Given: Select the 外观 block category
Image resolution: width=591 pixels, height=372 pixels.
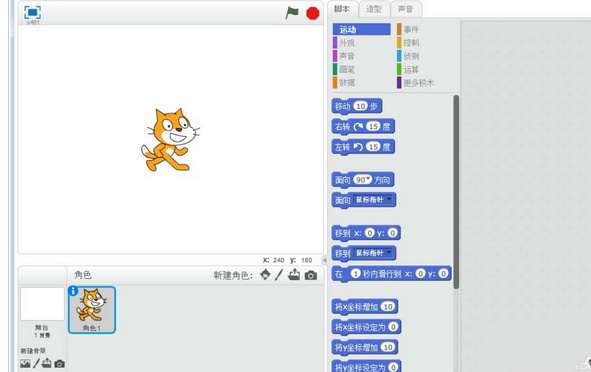Looking at the screenshot, I should click(x=347, y=43).
